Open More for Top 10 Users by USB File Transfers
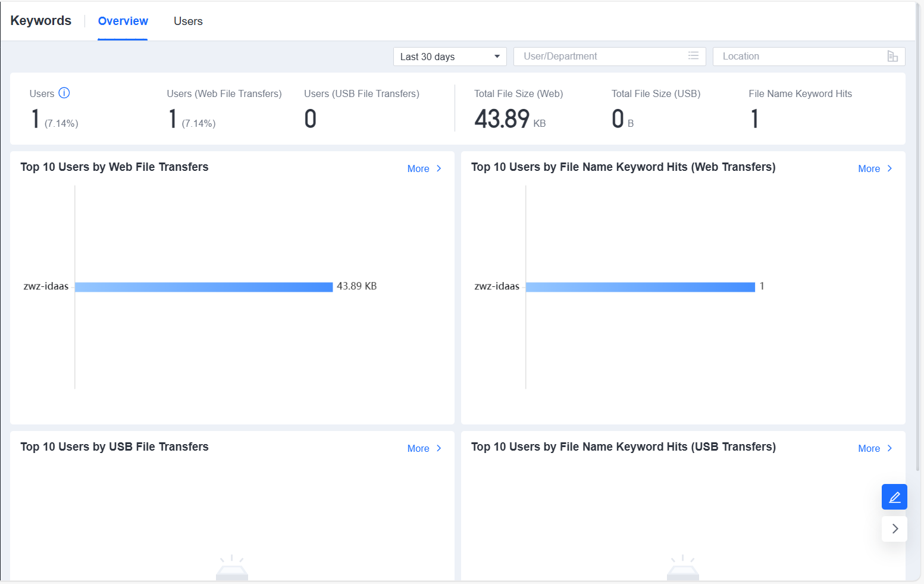This screenshot has width=924, height=584. tap(424, 448)
